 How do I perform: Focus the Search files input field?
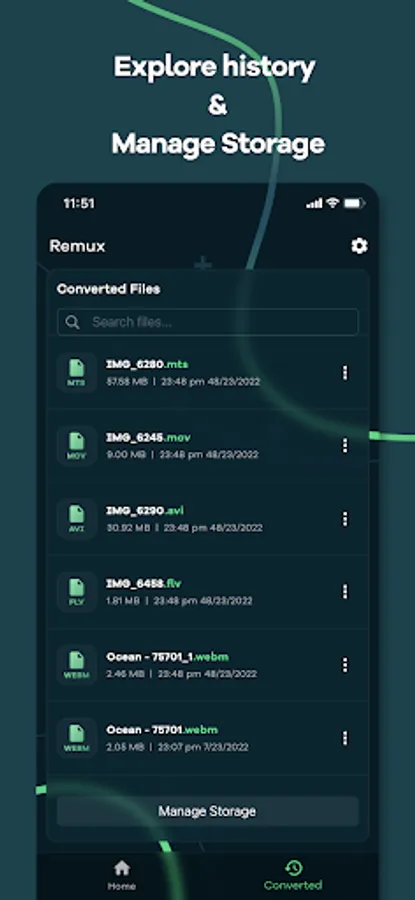(208, 322)
